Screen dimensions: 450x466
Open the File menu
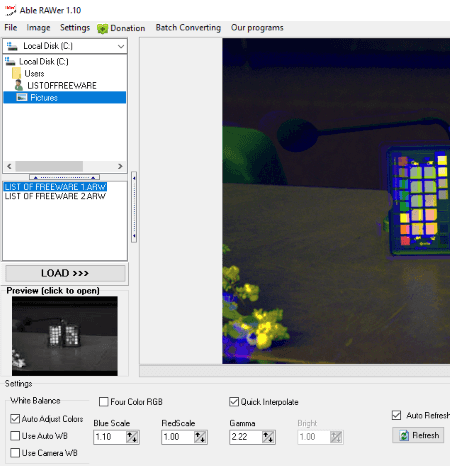coord(11,28)
